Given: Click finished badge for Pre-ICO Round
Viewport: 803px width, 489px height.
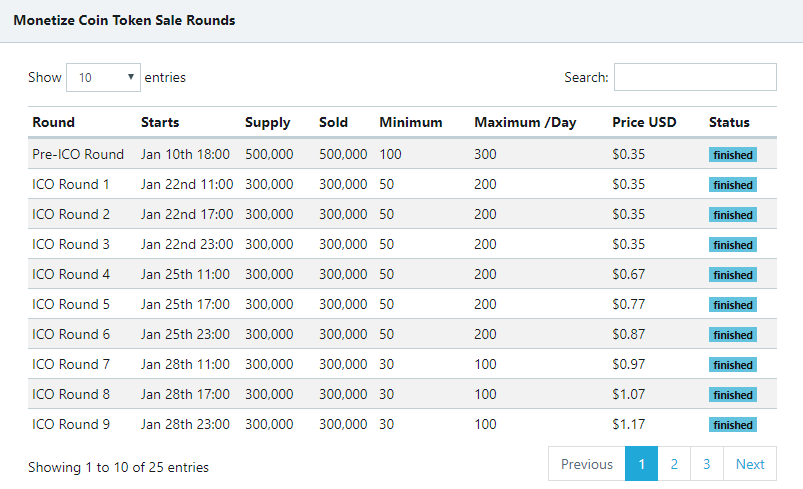Looking at the screenshot, I should [733, 155].
